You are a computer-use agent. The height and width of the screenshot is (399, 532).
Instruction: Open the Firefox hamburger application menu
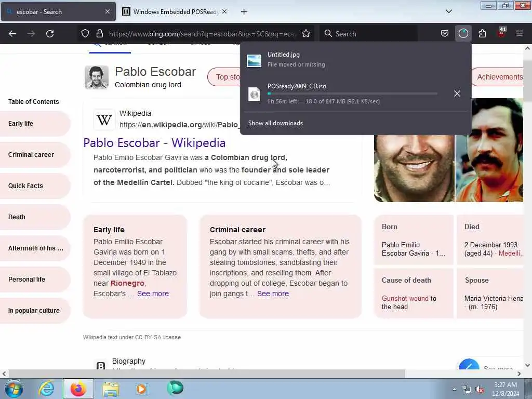click(x=520, y=34)
